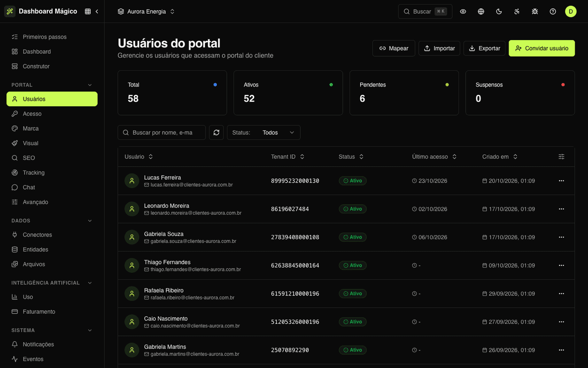This screenshot has height=368, width=588.
Task: Sort the table by Último acesso column
Action: (x=435, y=157)
